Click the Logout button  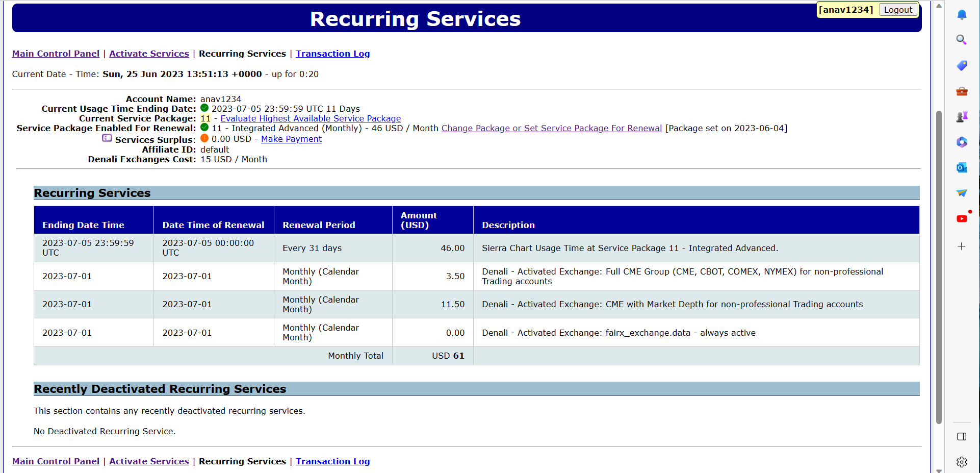tap(898, 10)
